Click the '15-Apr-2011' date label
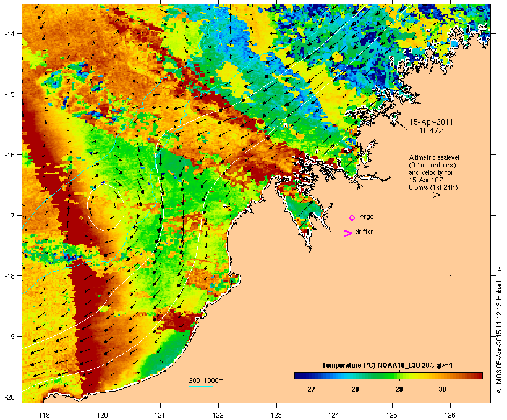The image size is (507, 420). [431, 122]
